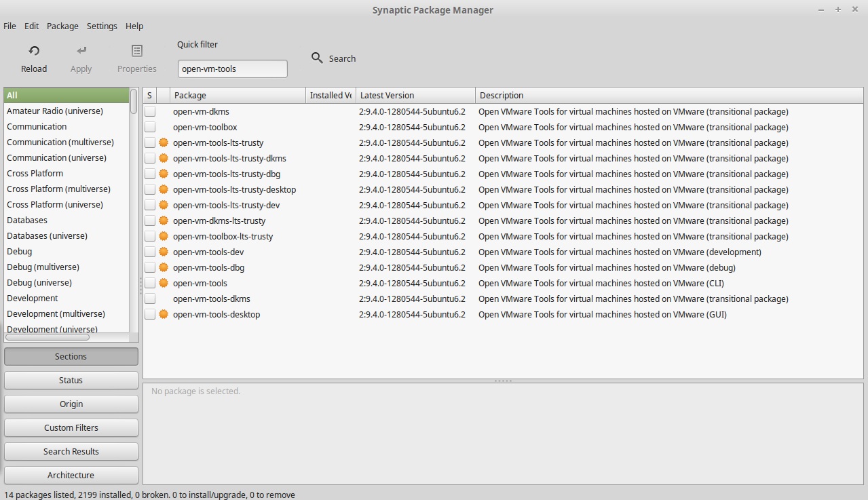Open the Help menu
868x500 pixels.
134,26
